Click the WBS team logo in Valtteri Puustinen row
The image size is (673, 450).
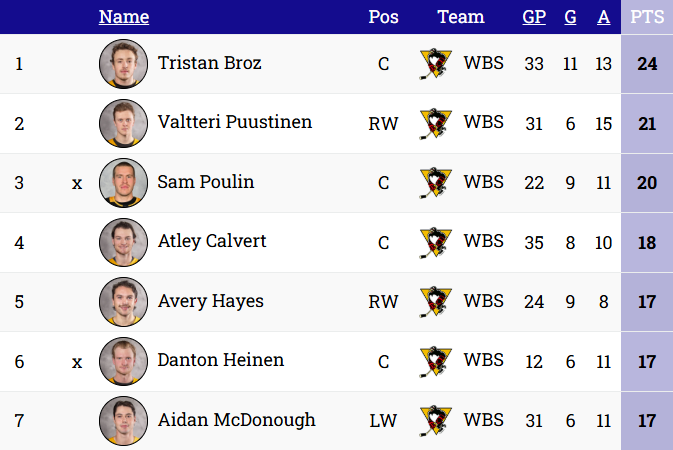[x=435, y=123]
